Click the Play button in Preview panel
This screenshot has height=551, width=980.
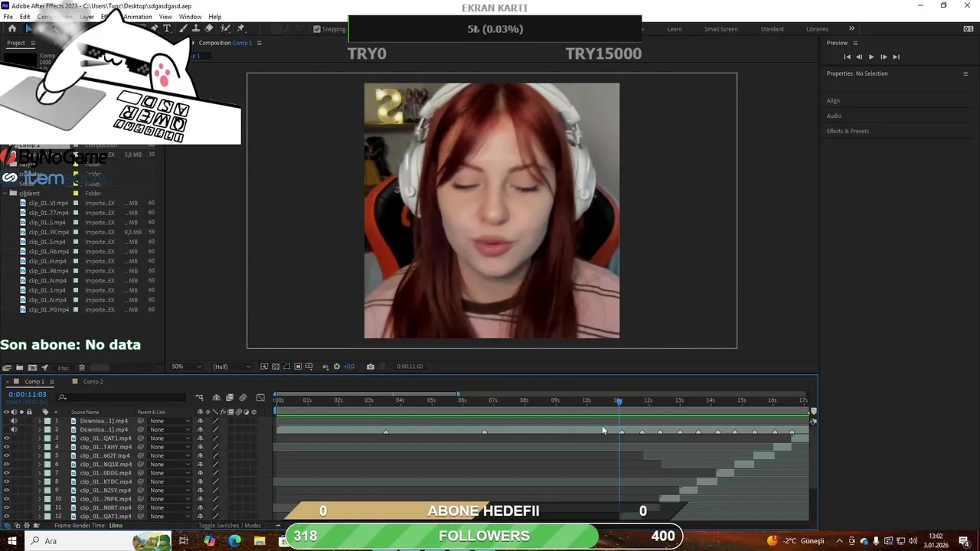coord(871,57)
